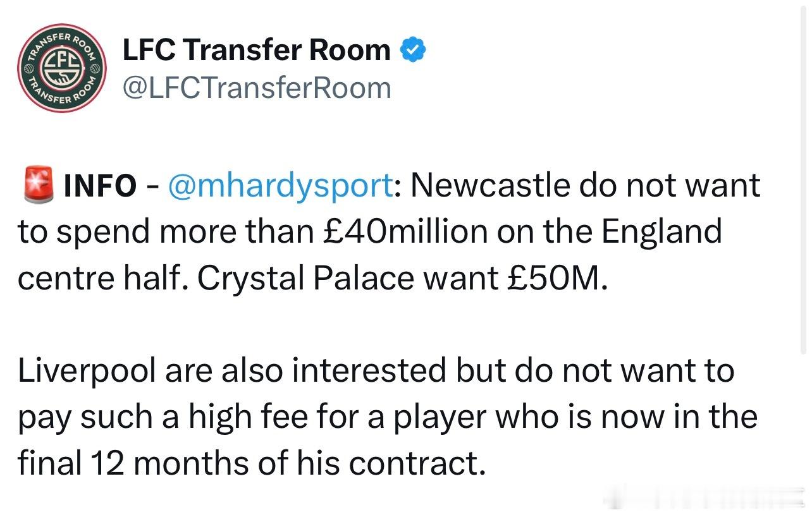Click the word England in the tweet
The height and width of the screenshot is (517, 812).
point(661,232)
